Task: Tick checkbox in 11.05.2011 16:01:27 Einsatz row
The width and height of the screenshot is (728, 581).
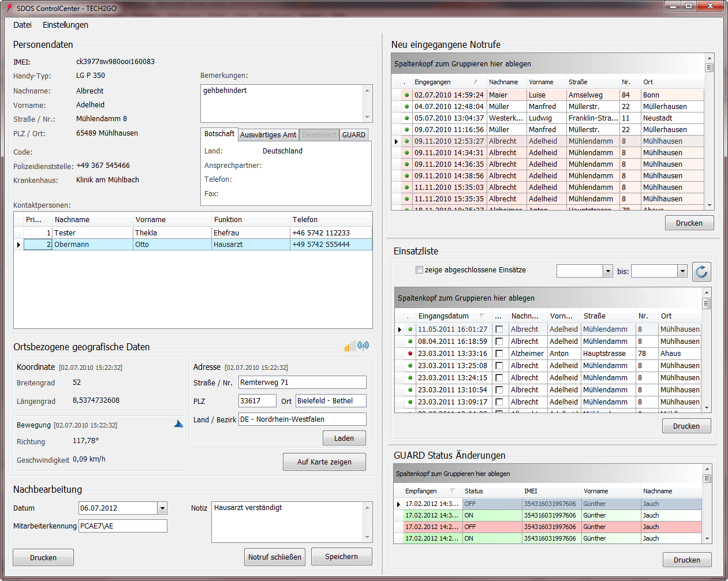Action: click(x=499, y=329)
